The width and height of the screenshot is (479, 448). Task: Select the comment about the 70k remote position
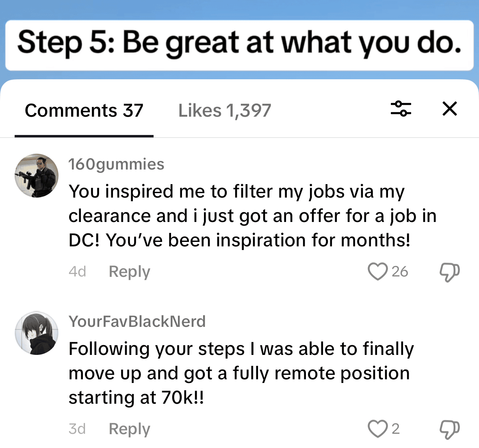(x=241, y=373)
